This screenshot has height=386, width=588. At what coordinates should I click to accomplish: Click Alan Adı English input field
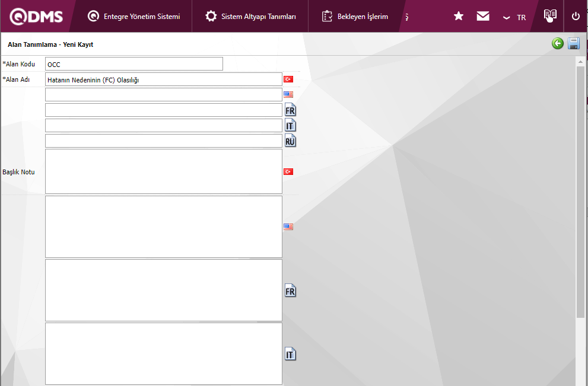[x=164, y=94]
